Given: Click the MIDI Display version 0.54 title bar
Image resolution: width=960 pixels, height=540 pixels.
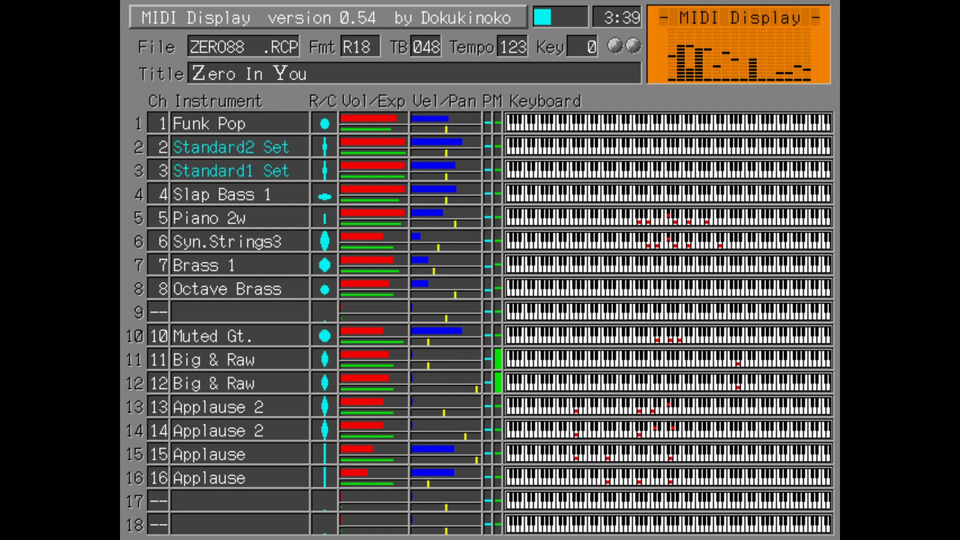Looking at the screenshot, I should 326,17.
